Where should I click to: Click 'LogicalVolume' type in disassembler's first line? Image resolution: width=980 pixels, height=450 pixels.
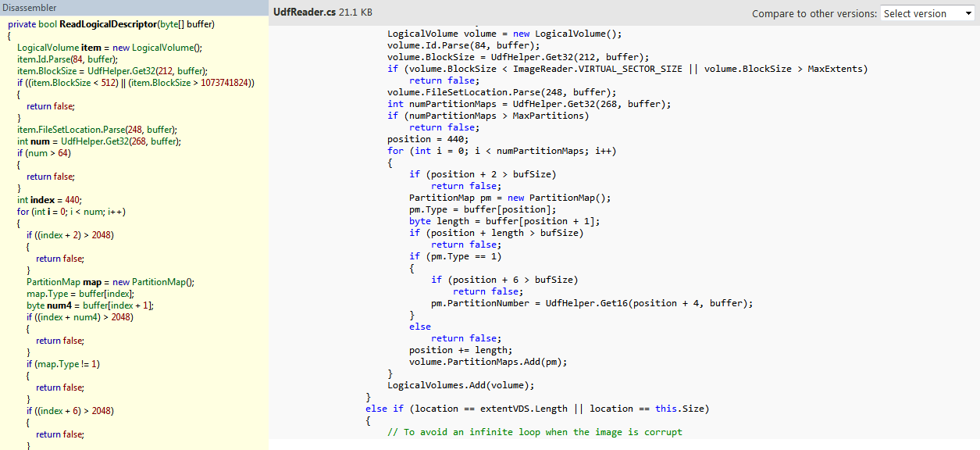click(x=48, y=48)
